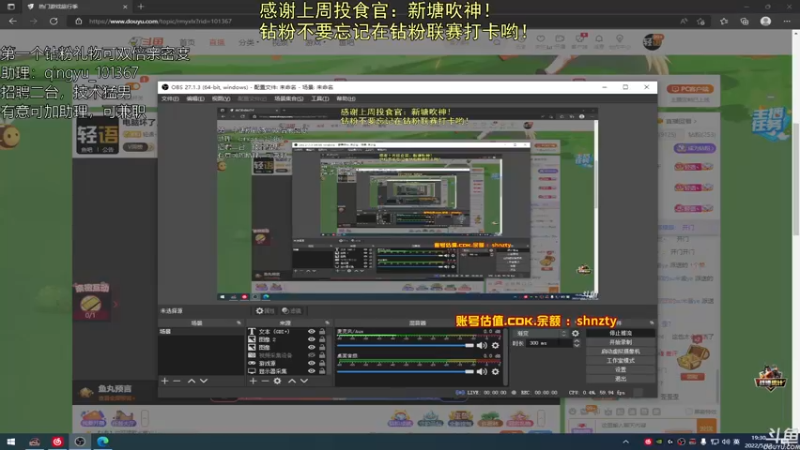Open OBS Settings button
Viewport: 800px width, 450px height.
(x=620, y=370)
